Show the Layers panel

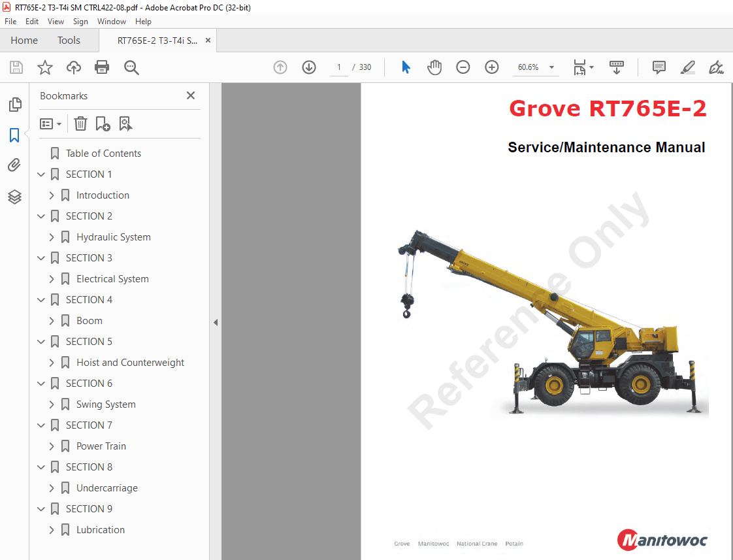pos(15,197)
